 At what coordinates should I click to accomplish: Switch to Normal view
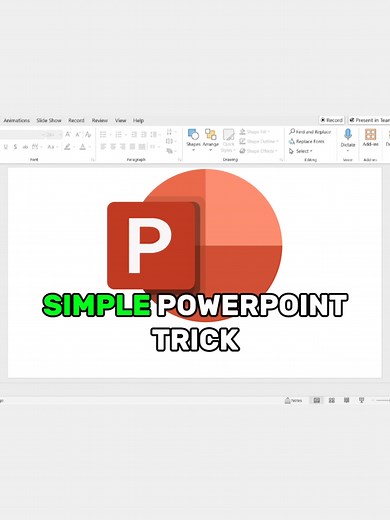click(317, 400)
